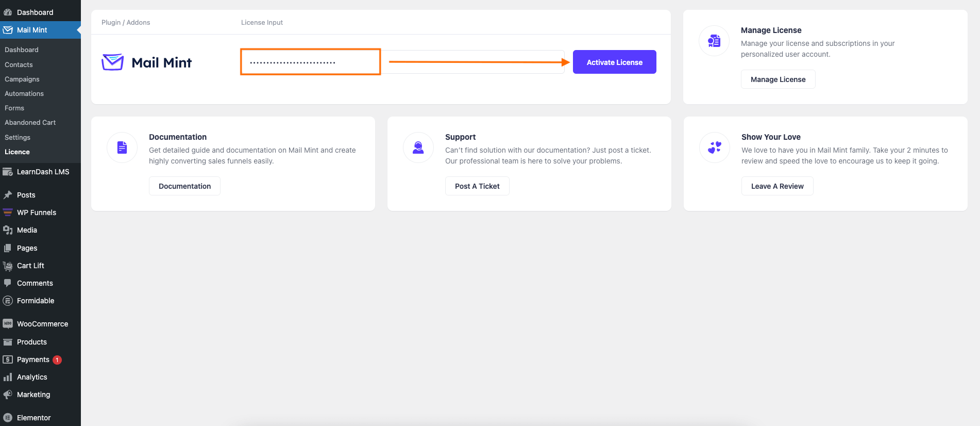Click the Support heading text
The image size is (980, 426).
pyautogui.click(x=460, y=137)
